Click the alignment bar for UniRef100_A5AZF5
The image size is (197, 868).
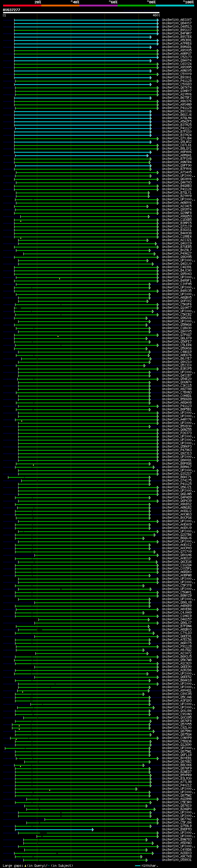tap(83, 122)
